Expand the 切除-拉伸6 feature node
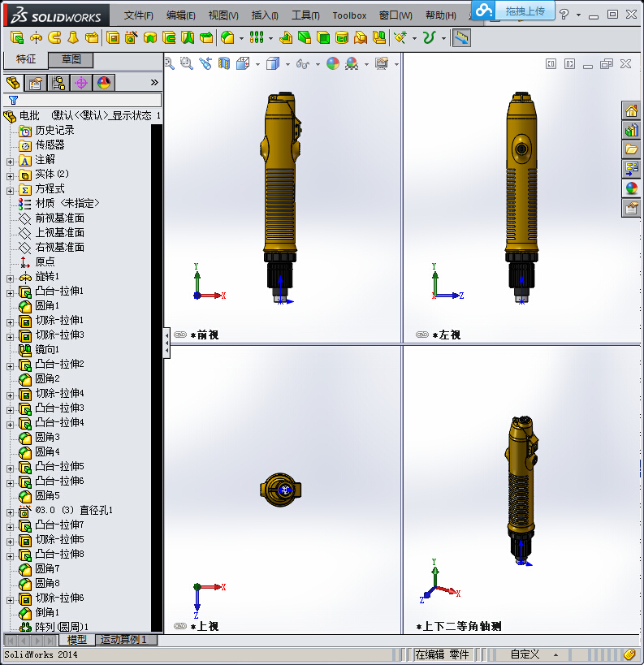This screenshot has height=665, width=644. click(x=11, y=600)
